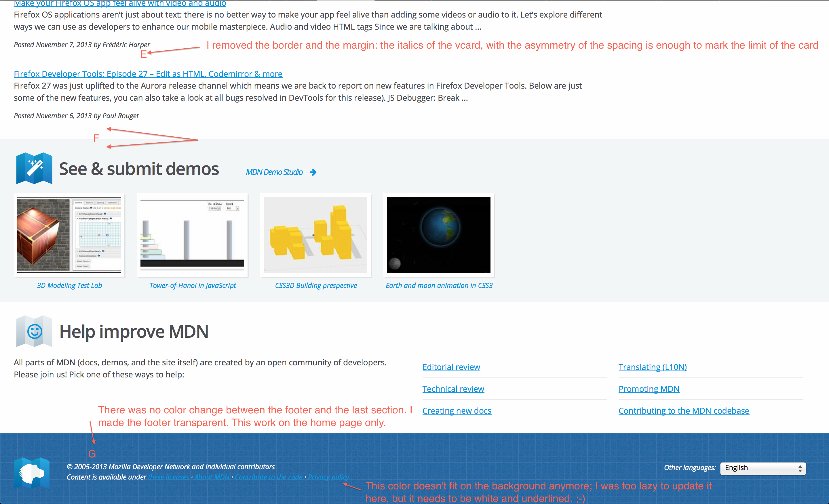The height and width of the screenshot is (504, 829).
Task: Open the 'Make your Firefox OS app feel alive' article
Action: (120, 3)
